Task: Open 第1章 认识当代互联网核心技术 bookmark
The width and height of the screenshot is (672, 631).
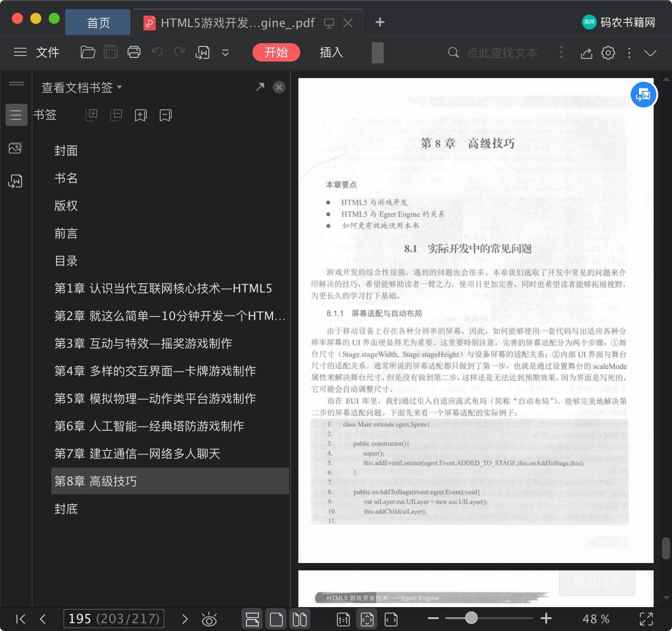Action: point(163,288)
